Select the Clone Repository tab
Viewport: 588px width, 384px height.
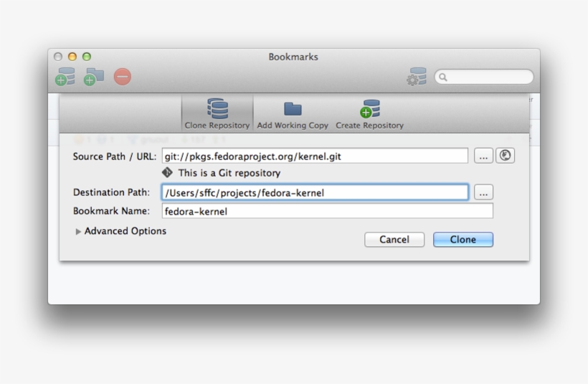pyautogui.click(x=217, y=113)
